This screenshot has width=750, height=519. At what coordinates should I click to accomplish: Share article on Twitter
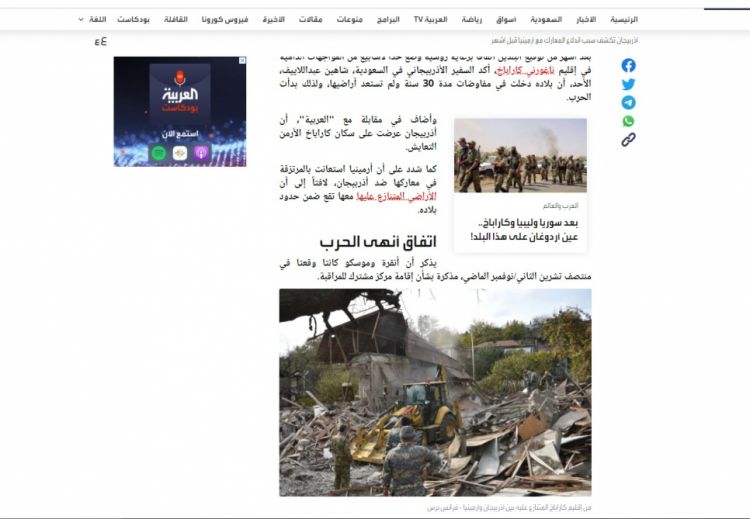[628, 84]
